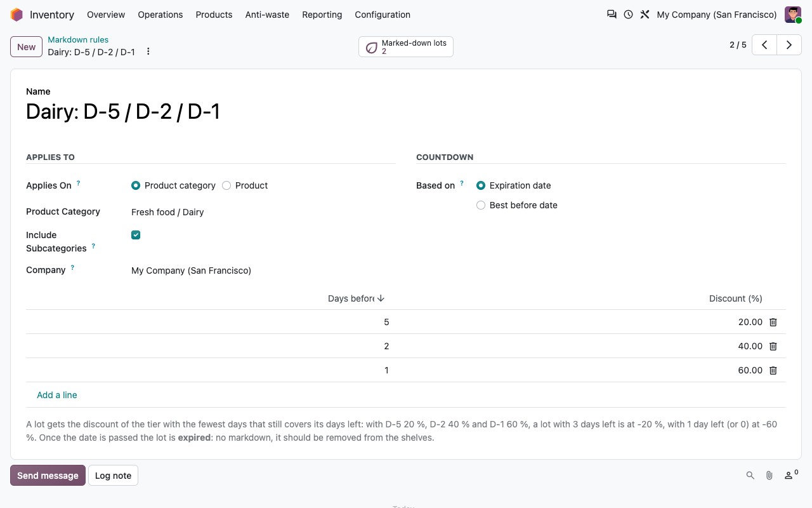
Task: Open the Product Category field dropdown
Action: click(263, 212)
